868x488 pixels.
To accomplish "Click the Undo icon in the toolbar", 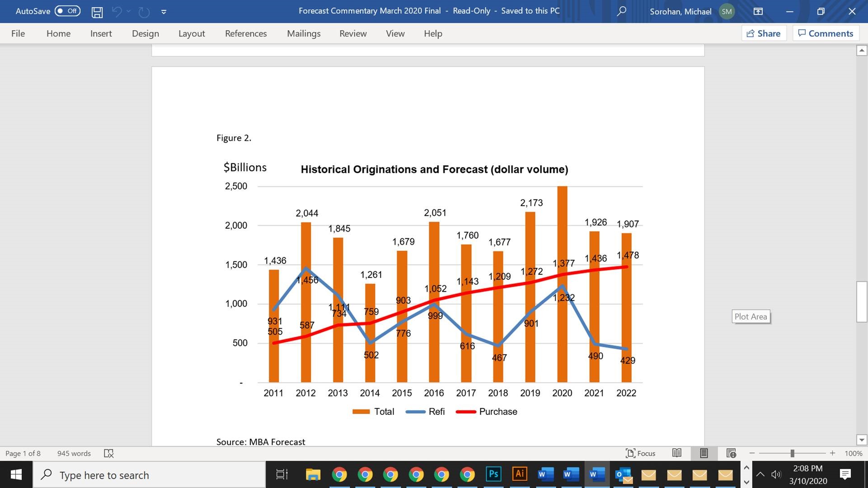I will 117,11.
